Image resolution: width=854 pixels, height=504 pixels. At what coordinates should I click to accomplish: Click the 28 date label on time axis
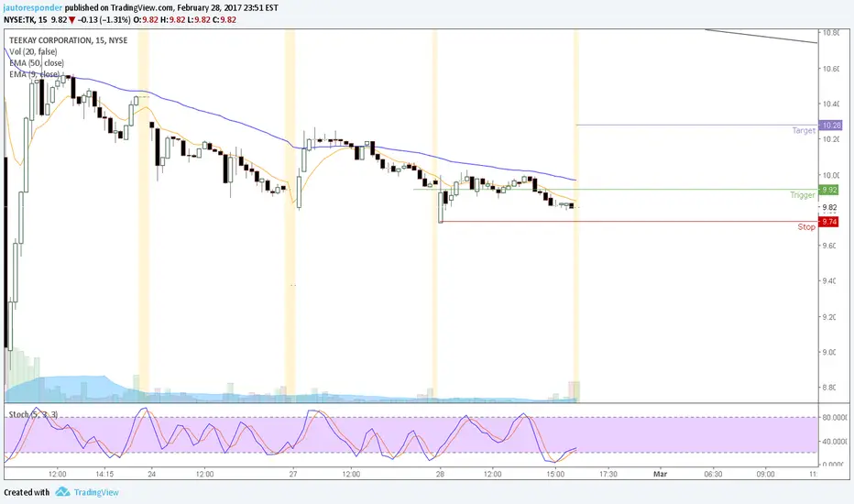click(440, 474)
